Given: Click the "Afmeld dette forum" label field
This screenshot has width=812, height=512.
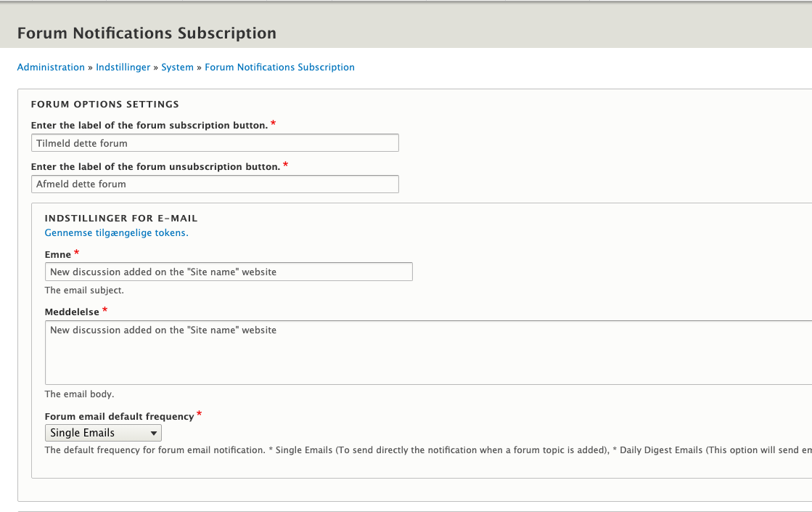Looking at the screenshot, I should point(214,184).
